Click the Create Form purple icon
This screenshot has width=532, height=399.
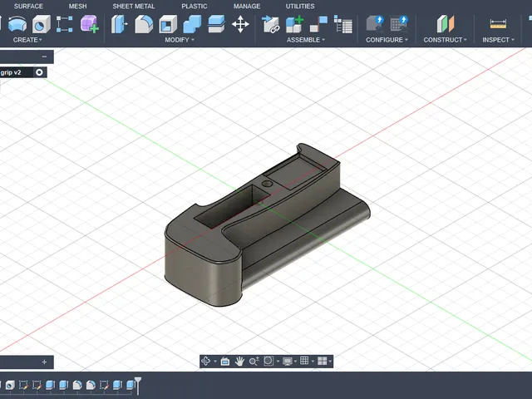click(x=89, y=24)
